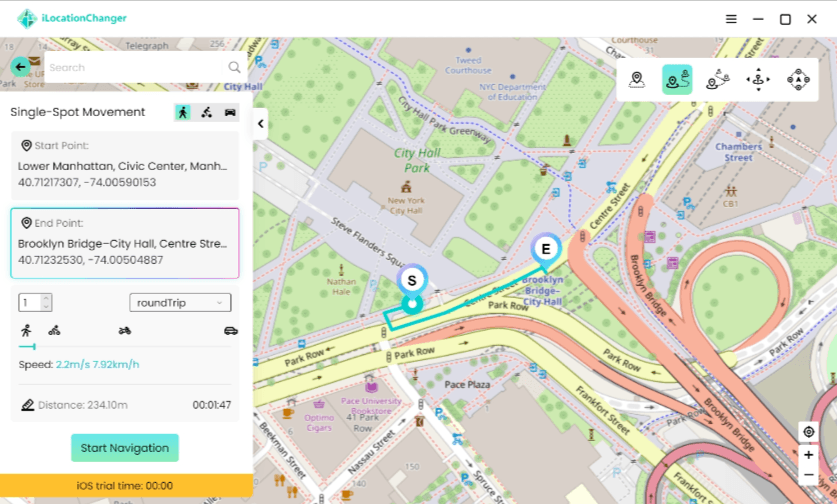Click the New York City Hall landmark icon
The image size is (837, 504).
tap(406, 187)
